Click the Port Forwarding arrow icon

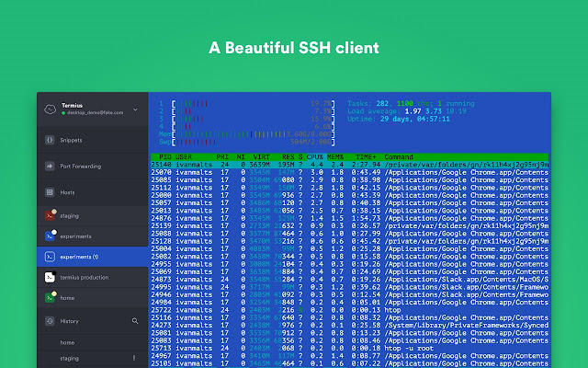tap(50, 166)
